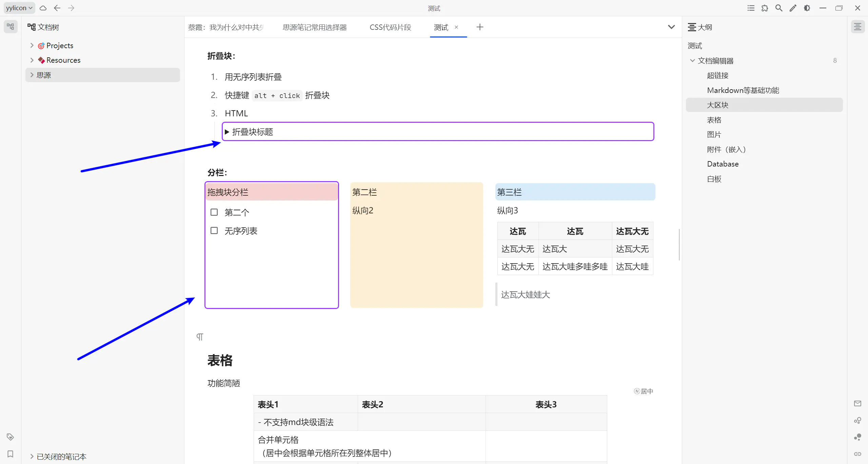Switch to the CSS代码片段 tab

389,27
